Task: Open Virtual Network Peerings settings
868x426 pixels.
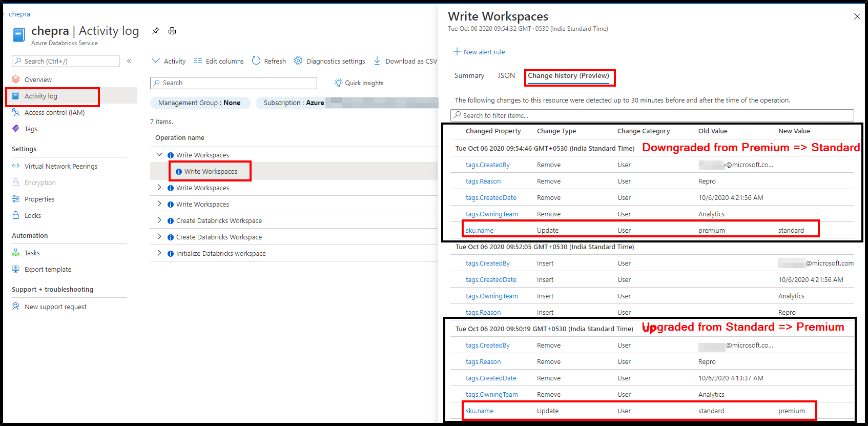Action: [x=61, y=166]
